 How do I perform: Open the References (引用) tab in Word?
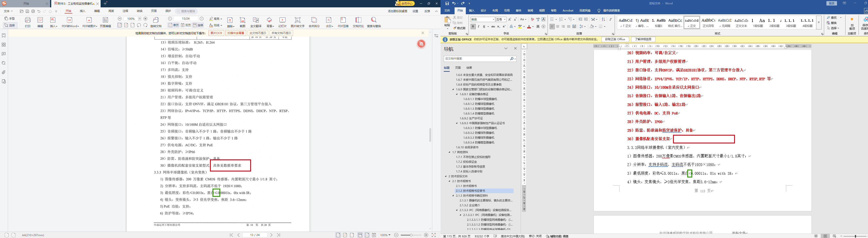(x=507, y=11)
